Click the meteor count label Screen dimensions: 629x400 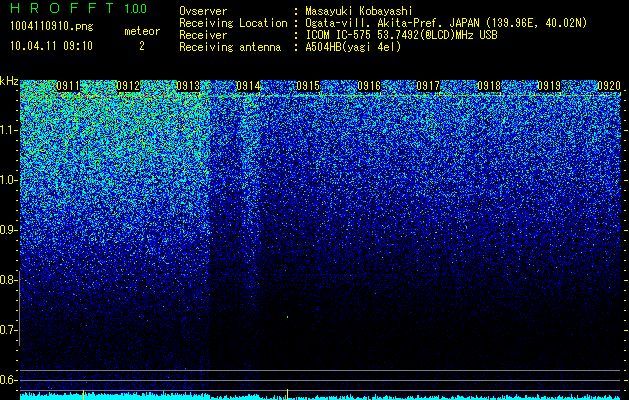click(142, 31)
